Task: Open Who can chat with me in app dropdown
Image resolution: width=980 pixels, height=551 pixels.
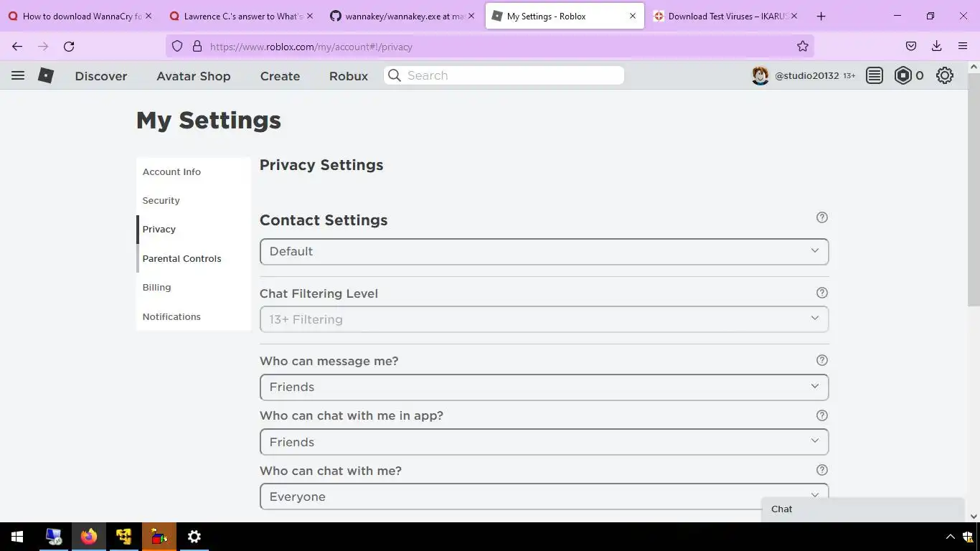Action: click(x=544, y=442)
